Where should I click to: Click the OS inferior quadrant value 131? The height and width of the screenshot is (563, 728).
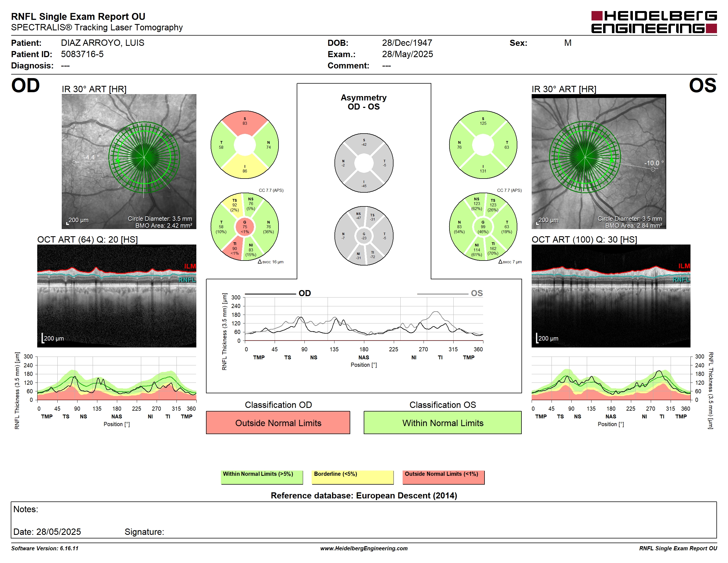click(x=483, y=171)
